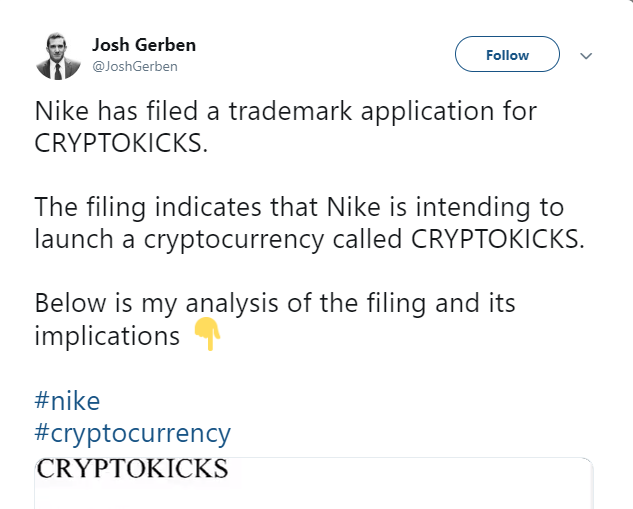Image resolution: width=633 pixels, height=509 pixels.
Task: Click the word 'trademark' in the tweet
Action: (290, 111)
